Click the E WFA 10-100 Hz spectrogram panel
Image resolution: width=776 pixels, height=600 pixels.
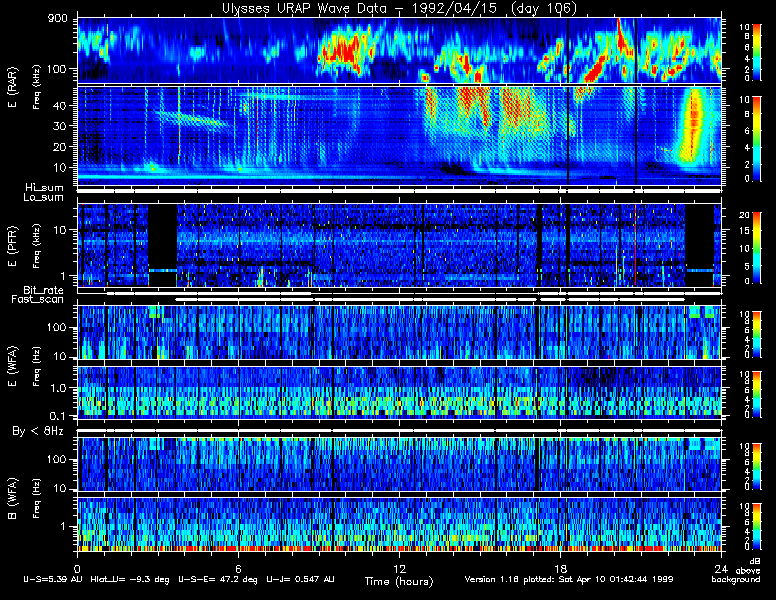399,332
